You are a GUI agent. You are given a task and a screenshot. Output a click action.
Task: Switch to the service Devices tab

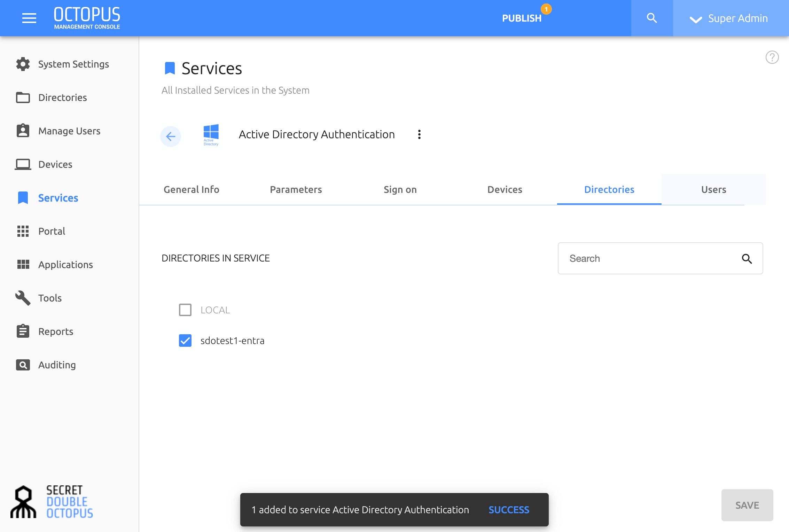(x=505, y=189)
